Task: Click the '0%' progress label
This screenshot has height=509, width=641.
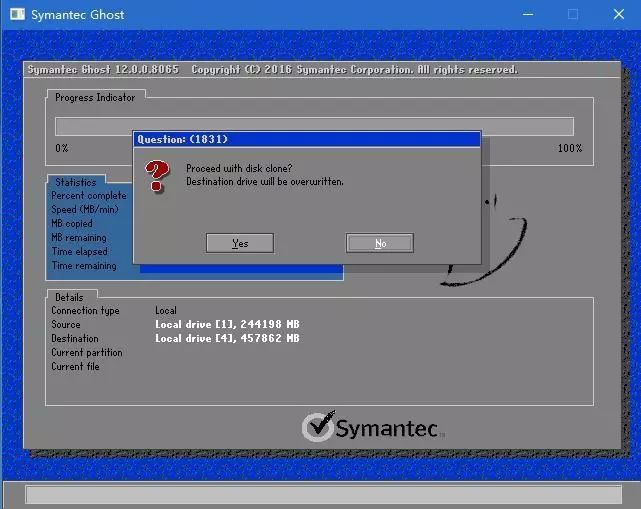Action: point(62,148)
